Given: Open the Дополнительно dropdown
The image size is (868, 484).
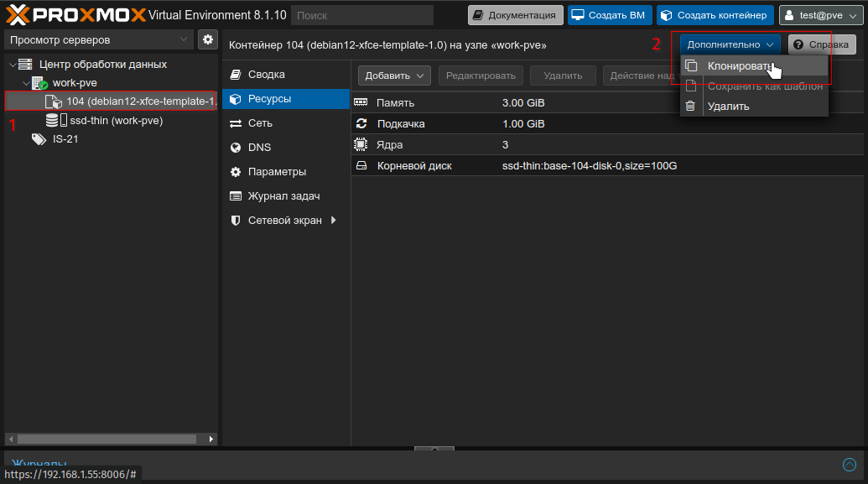Looking at the screenshot, I should point(730,44).
